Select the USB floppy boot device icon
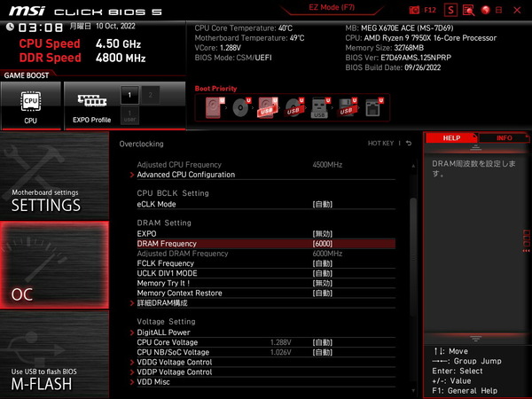 pos(347,107)
